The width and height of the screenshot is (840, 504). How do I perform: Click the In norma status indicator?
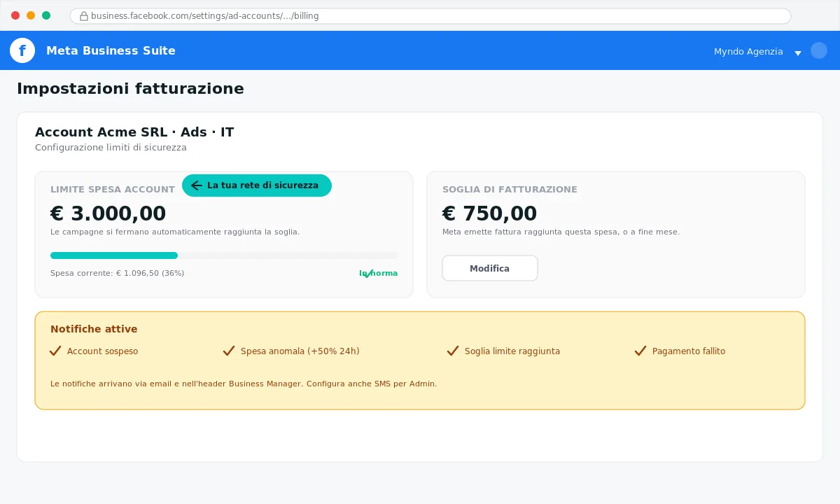click(x=378, y=273)
